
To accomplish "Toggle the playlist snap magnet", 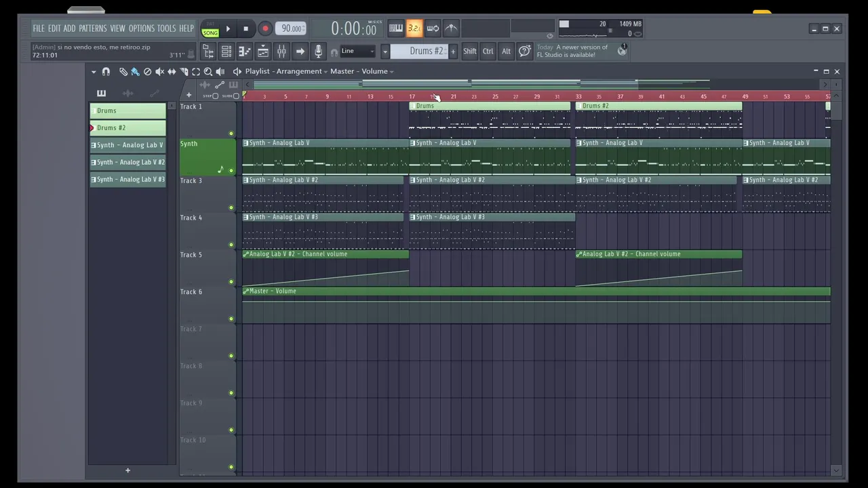I will [x=106, y=71].
